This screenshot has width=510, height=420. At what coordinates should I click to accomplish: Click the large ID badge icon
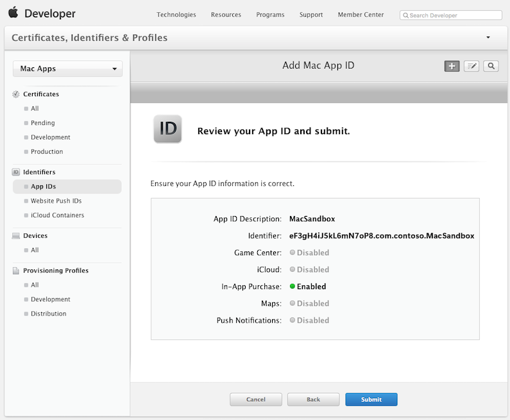[x=167, y=129]
